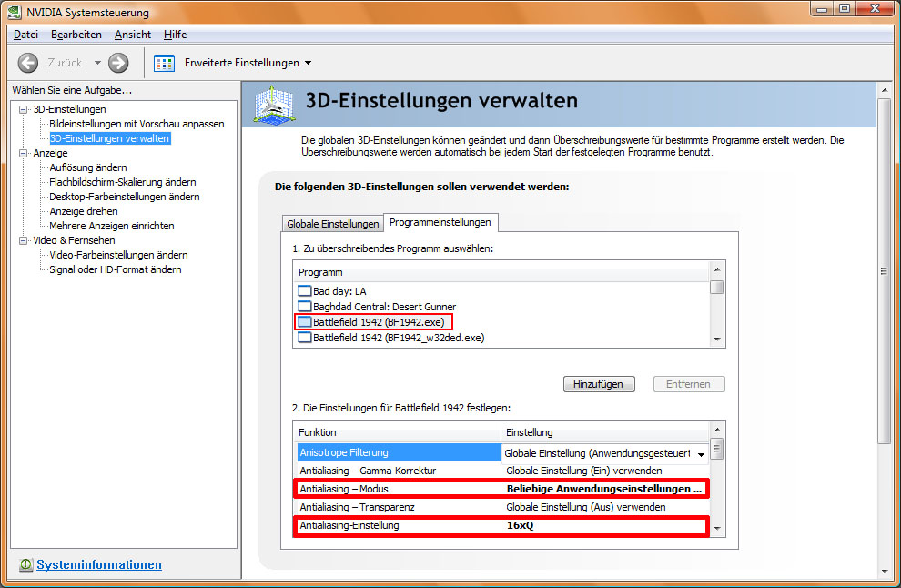Select 3D-Einstellungen verwalten in the tree
The height and width of the screenshot is (588, 901).
[x=109, y=138]
